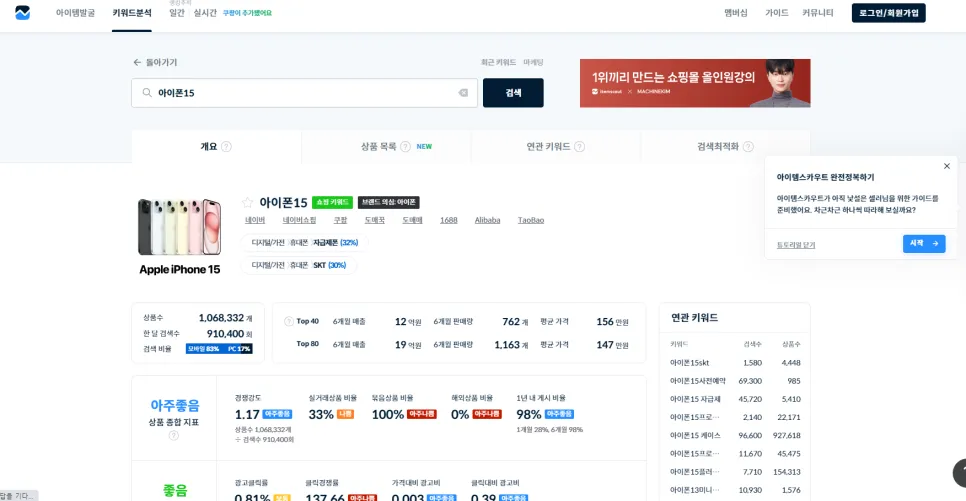Click the help icon beside 개요 tab
Screen dimensions: 966x501
226,147
